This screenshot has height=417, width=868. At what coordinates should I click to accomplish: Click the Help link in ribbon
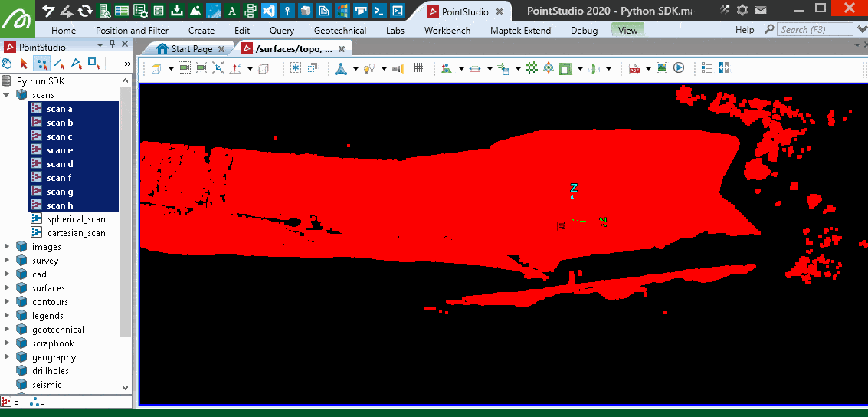pyautogui.click(x=745, y=30)
